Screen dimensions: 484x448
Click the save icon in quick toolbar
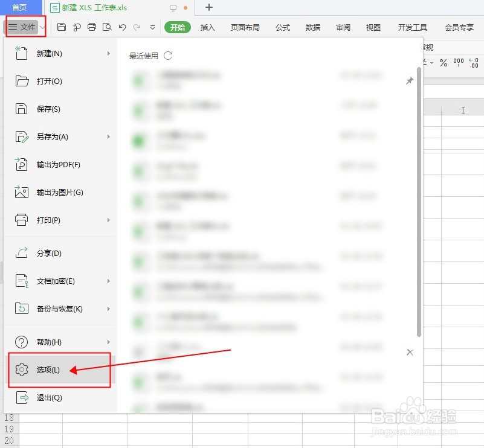(62, 27)
